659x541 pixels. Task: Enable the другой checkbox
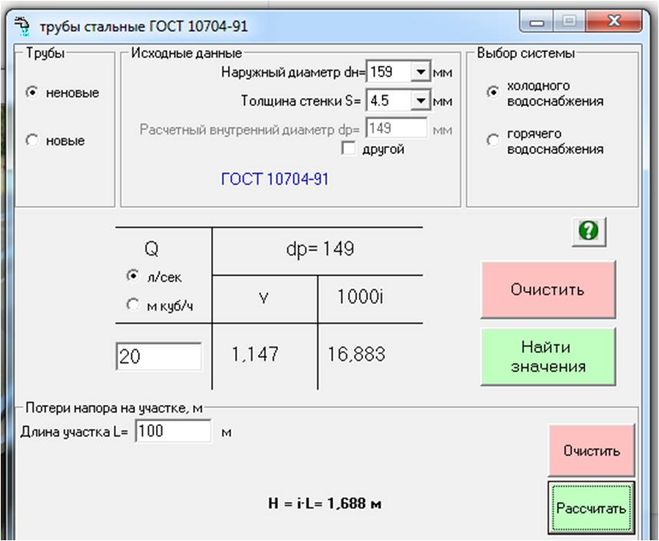point(349,149)
